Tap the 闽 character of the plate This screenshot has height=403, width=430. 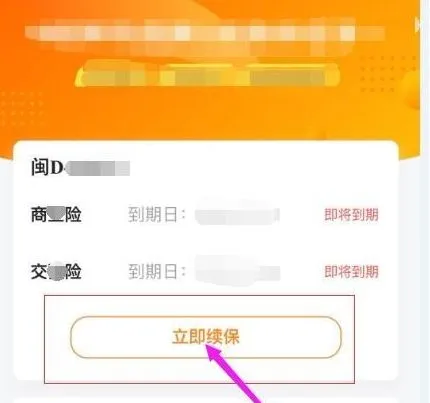[40, 167]
